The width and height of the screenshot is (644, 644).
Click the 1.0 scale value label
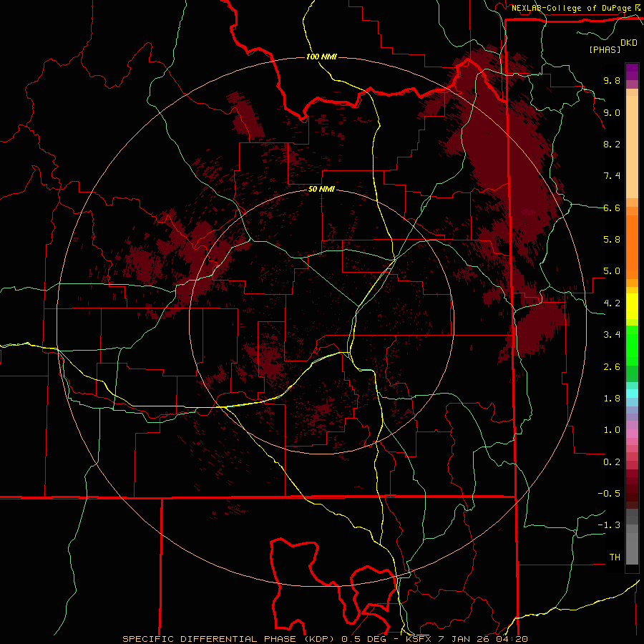pyautogui.click(x=612, y=430)
